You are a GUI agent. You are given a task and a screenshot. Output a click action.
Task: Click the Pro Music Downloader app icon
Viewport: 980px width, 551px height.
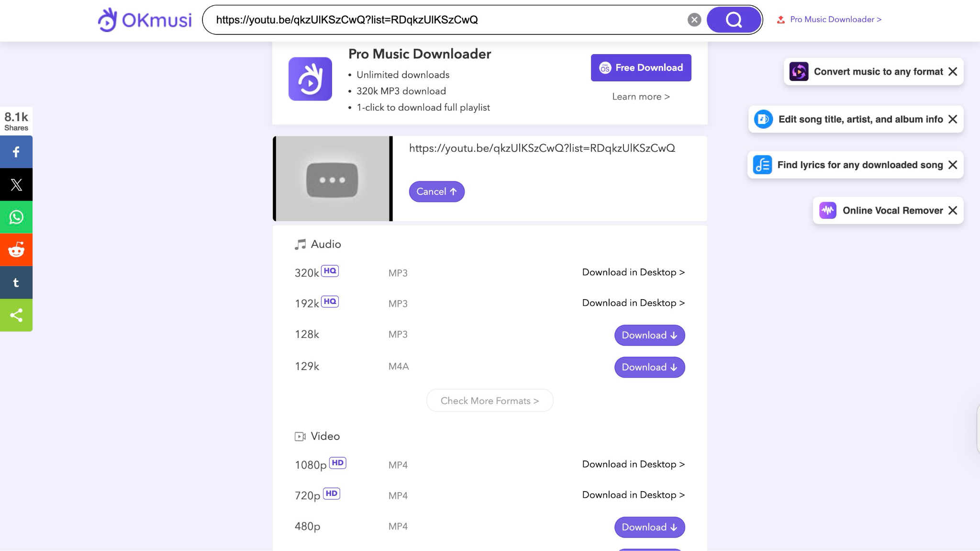[x=310, y=79]
